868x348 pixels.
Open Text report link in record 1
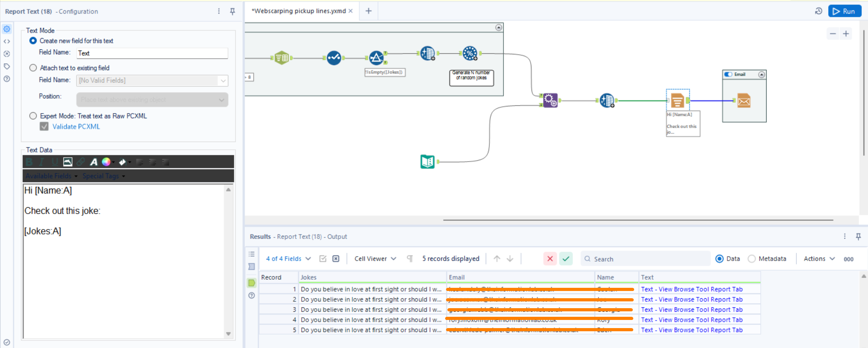tap(692, 289)
